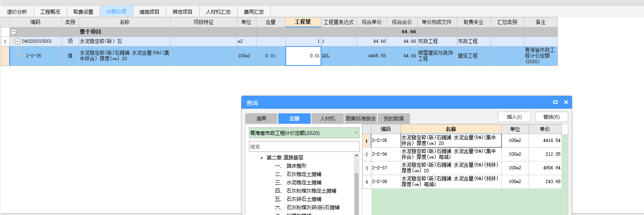Click the 综合单价 column header
This screenshot has width=644, height=215.
[x=372, y=22]
